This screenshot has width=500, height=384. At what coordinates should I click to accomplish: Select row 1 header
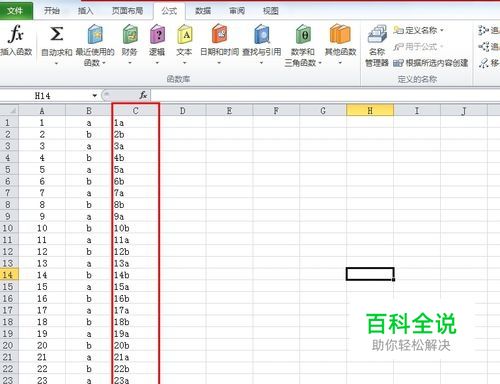9,123
